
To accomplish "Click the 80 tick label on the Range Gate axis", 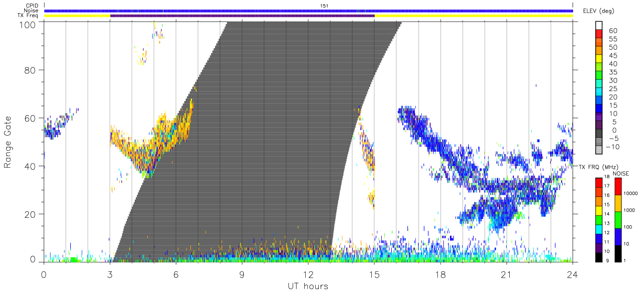I will [30, 70].
